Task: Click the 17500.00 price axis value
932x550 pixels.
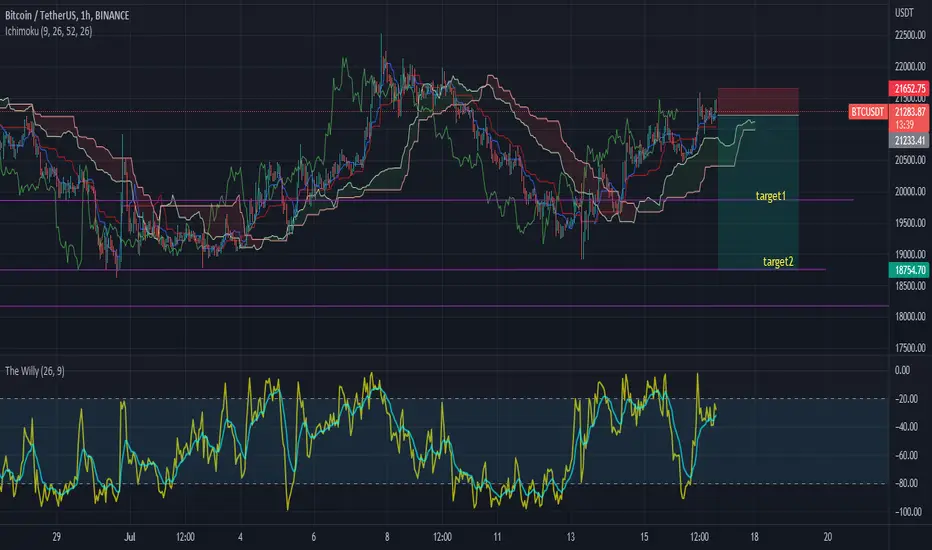Action: (x=910, y=348)
